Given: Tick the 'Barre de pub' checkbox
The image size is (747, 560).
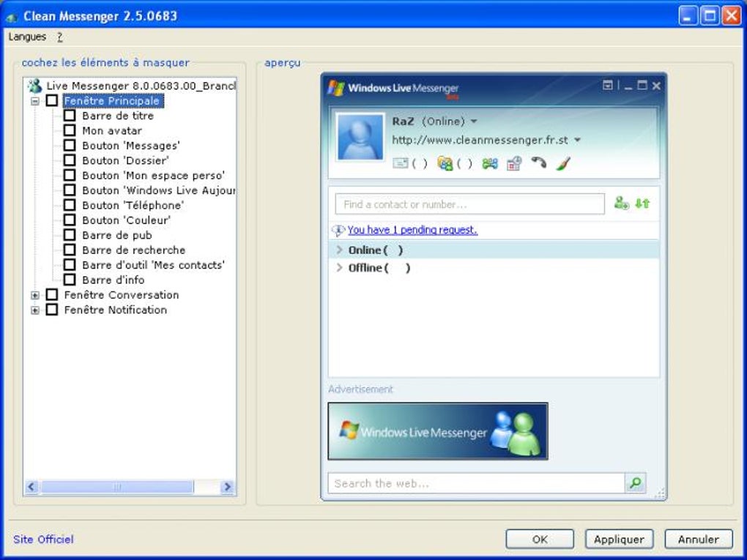Looking at the screenshot, I should point(70,235).
